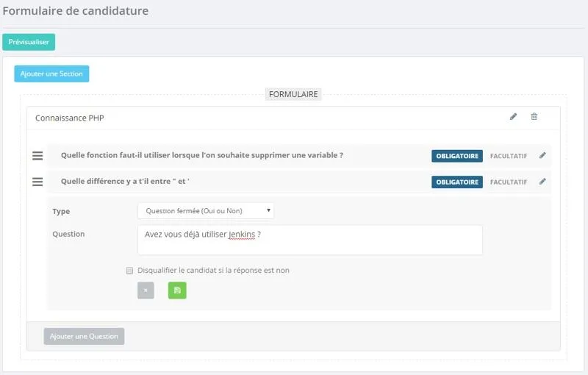Select the question text 'Quelle fonction faut-il utiliser'

(201, 155)
